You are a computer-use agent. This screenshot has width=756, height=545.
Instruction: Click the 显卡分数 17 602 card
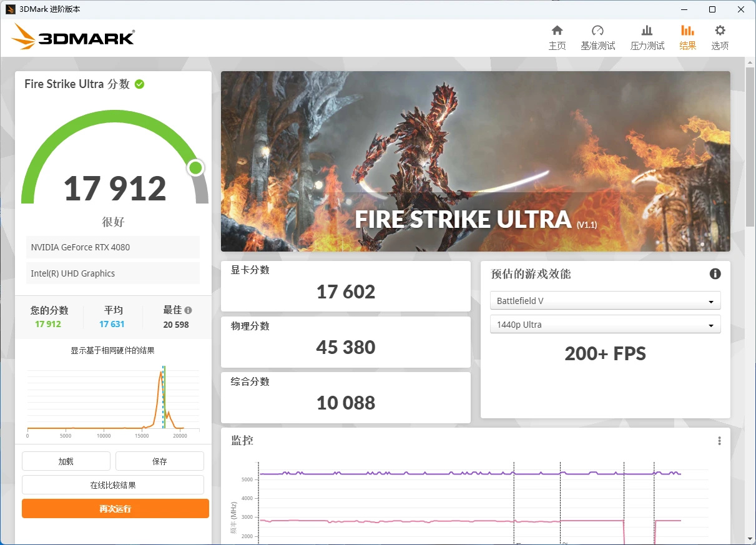[x=346, y=286]
